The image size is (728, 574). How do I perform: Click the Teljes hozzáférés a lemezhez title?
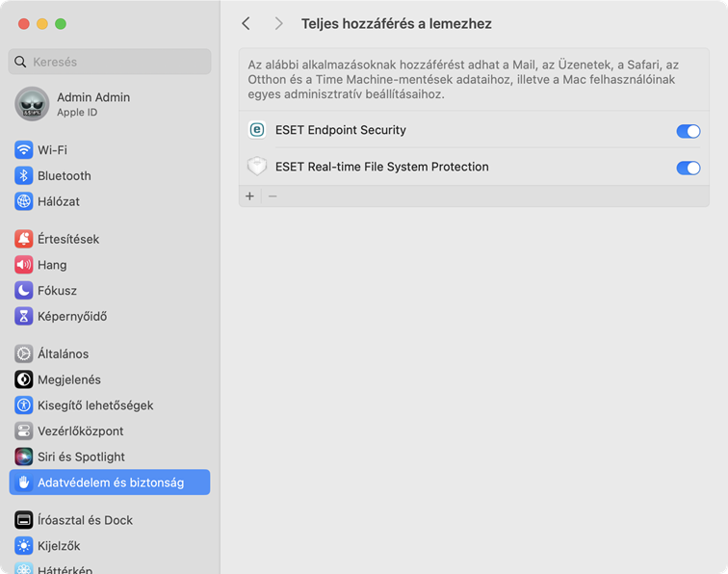pos(396,24)
